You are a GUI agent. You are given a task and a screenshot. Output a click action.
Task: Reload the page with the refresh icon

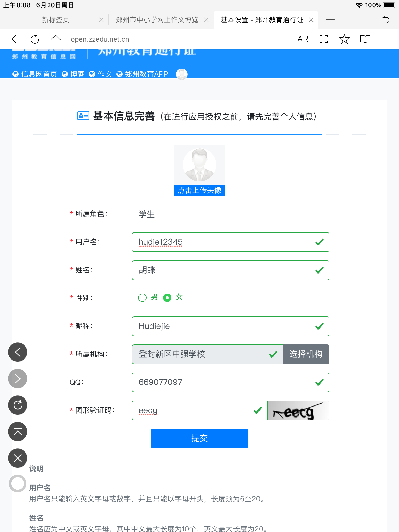(35, 39)
